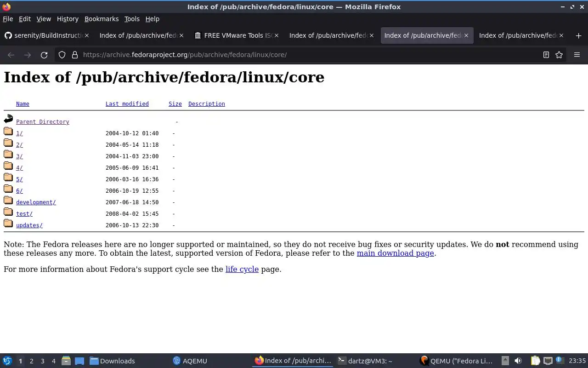Click the folder icon next to updates/
Screen dimensions: 588x368
pyautogui.click(x=8, y=223)
